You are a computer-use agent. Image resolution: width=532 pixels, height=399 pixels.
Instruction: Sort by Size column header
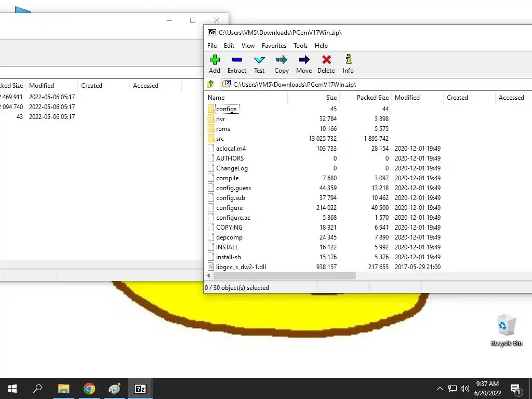click(313, 98)
